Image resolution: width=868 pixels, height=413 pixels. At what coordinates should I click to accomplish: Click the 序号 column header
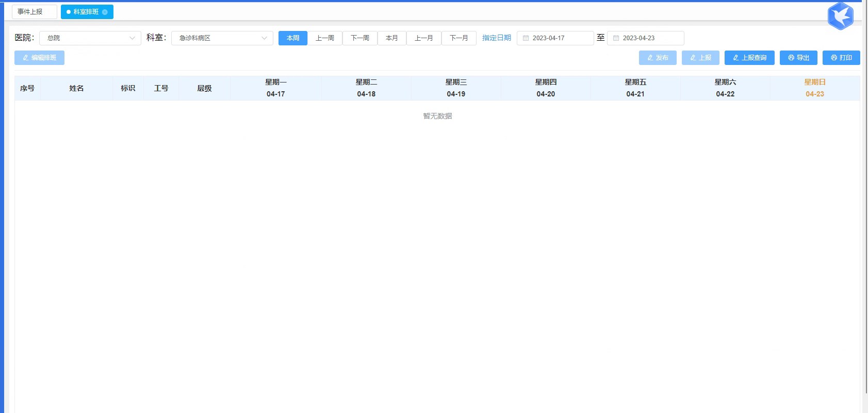(27, 88)
